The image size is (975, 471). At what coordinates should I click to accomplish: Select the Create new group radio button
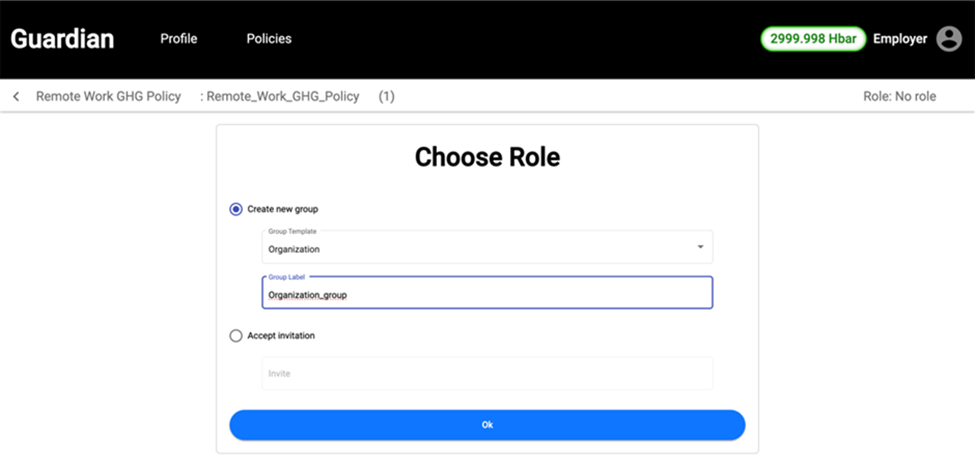tap(236, 209)
